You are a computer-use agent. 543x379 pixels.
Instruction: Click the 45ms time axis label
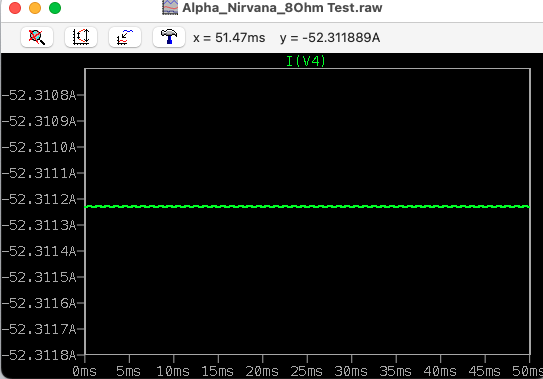tap(484, 371)
